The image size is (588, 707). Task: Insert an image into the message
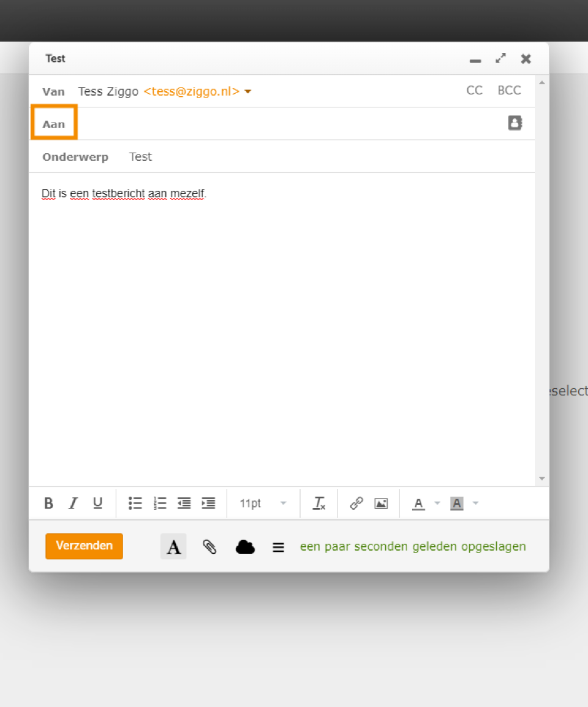pos(381,503)
